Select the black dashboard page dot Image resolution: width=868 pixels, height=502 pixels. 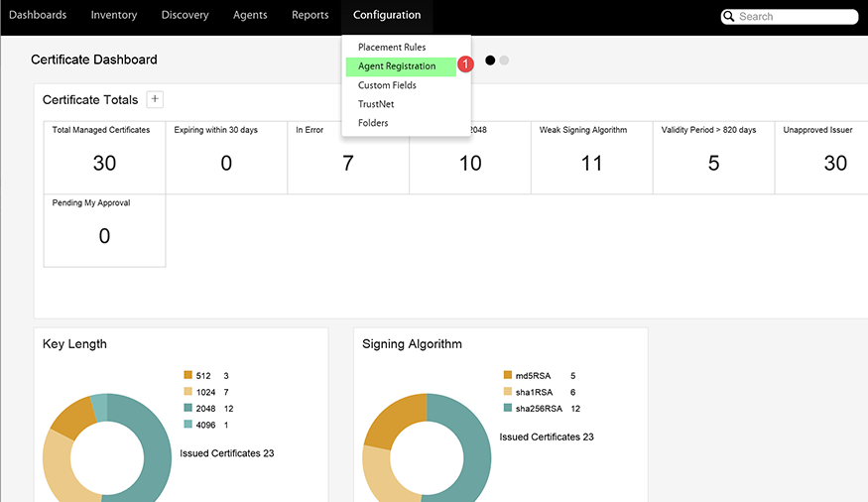click(490, 61)
